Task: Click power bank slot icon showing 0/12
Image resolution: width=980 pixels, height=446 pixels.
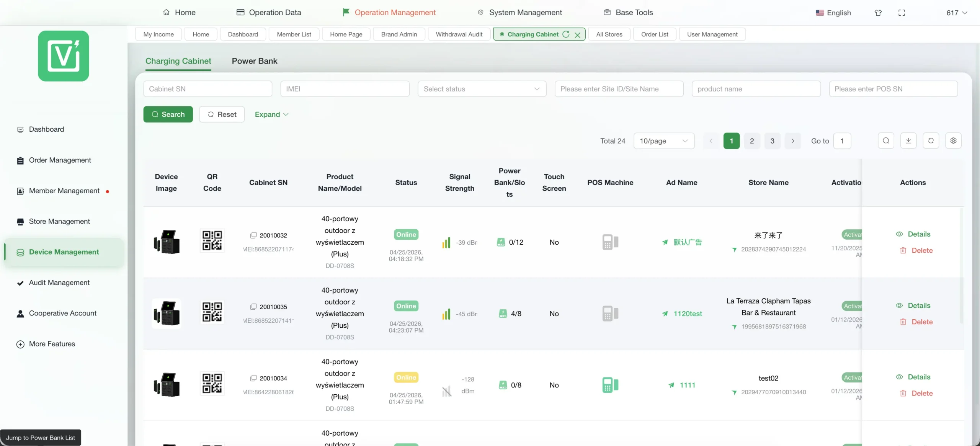Action: pyautogui.click(x=501, y=242)
